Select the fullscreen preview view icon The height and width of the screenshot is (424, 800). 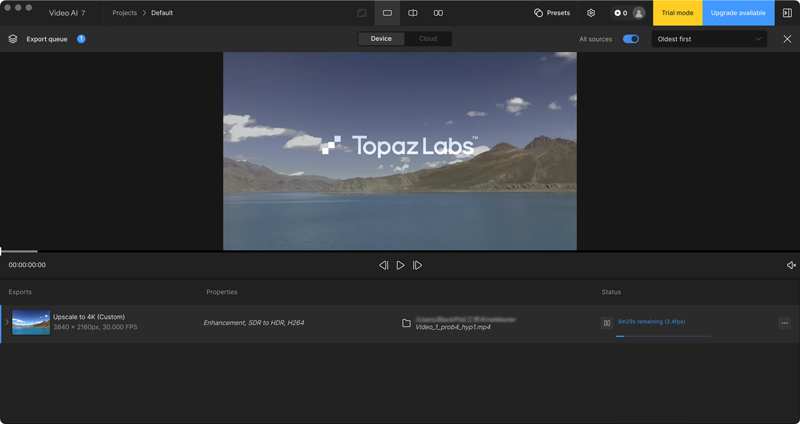[362, 13]
